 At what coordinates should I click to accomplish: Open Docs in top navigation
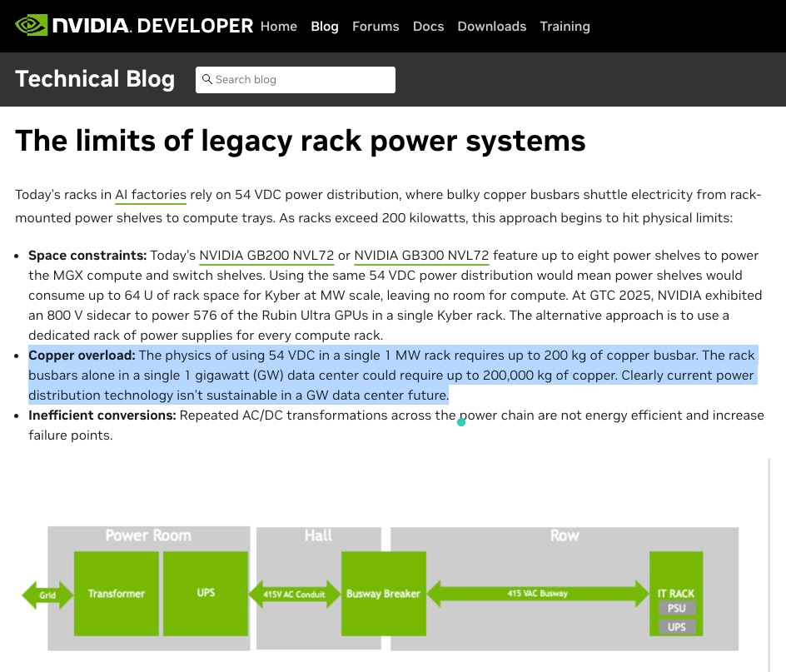[x=428, y=26]
